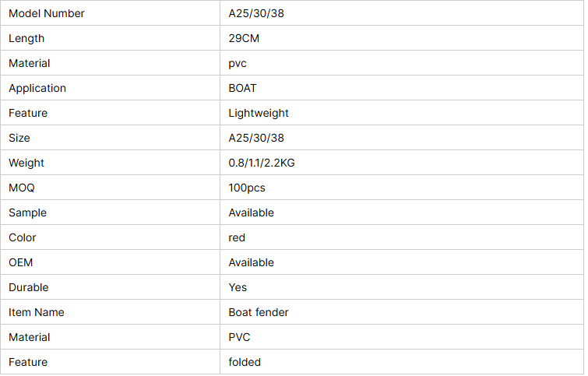Select the Length row label
The height and width of the screenshot is (376, 588).
(26, 38)
